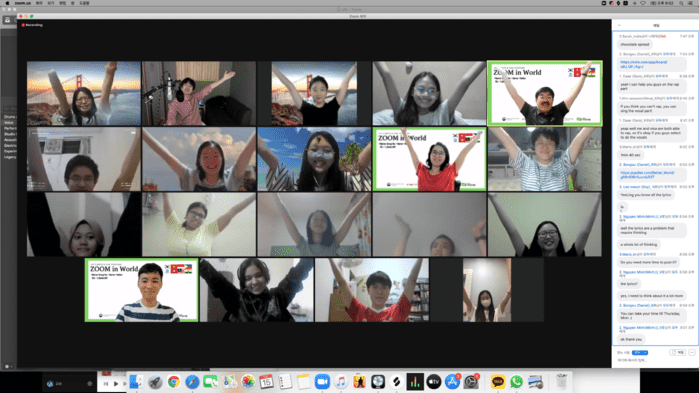
Task: Click the play button in bottom player
Action: tap(115, 384)
